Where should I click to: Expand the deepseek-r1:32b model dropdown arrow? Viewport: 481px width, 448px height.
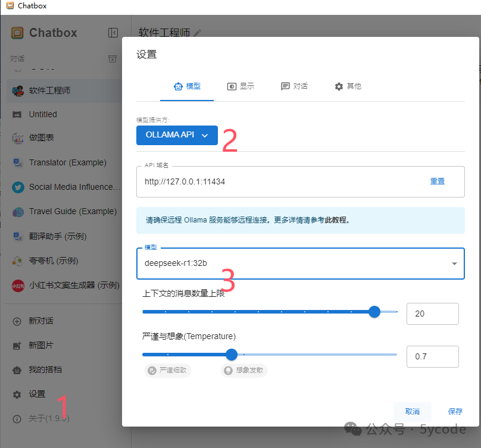pyautogui.click(x=454, y=264)
